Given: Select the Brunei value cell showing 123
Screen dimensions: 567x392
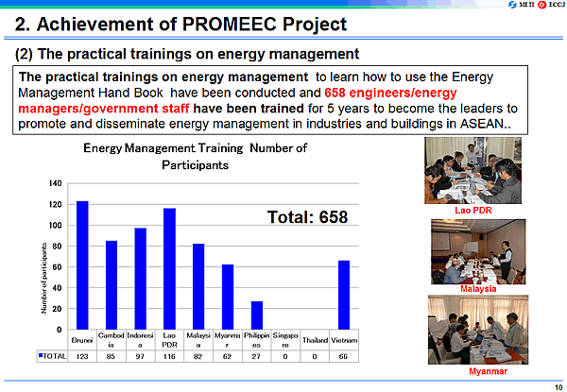Looking at the screenshot, I should tap(82, 357).
